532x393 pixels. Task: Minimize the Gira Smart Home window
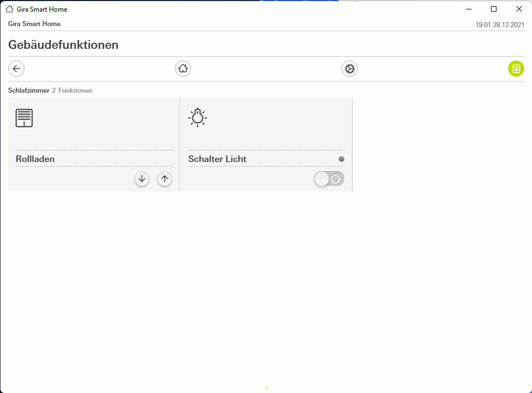(x=469, y=9)
